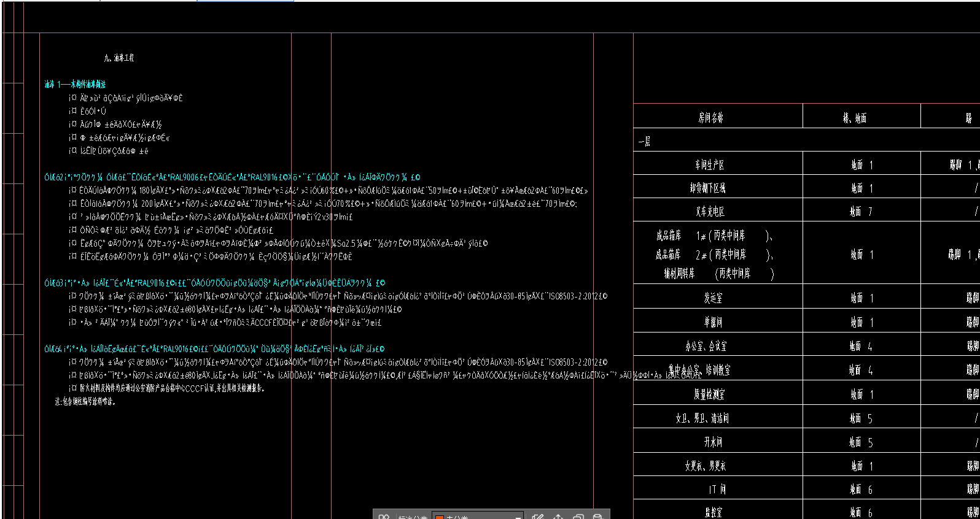
Task: Select the note 注:包含钢柱编号涂料喷涂
Action: [x=85, y=402]
